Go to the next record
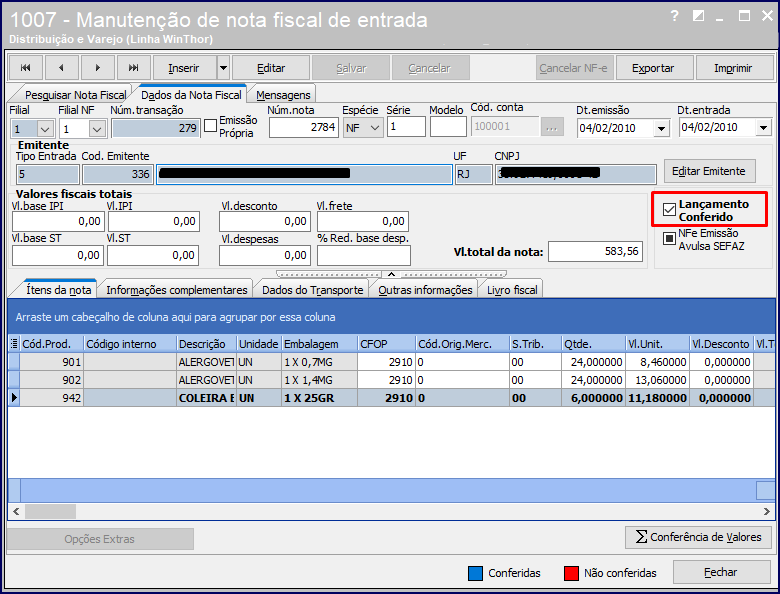This screenshot has height=594, width=780. click(98, 68)
